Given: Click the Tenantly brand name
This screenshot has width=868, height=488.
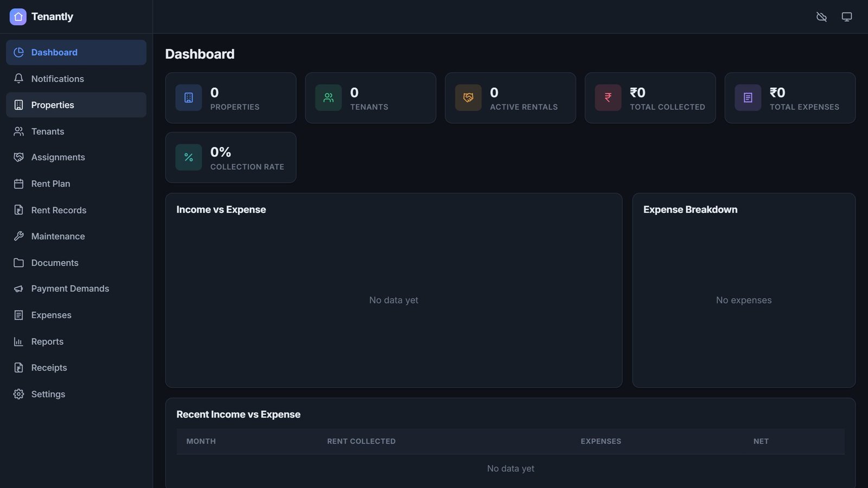Looking at the screenshot, I should point(52,17).
